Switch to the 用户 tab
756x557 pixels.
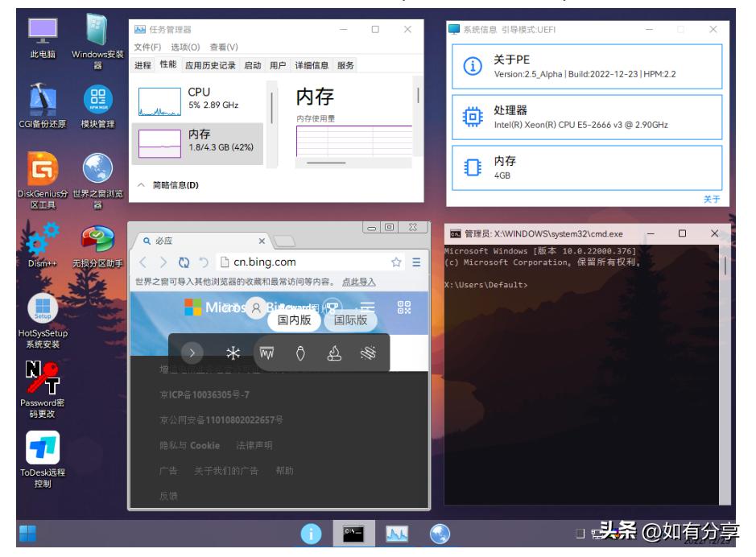tap(278, 65)
